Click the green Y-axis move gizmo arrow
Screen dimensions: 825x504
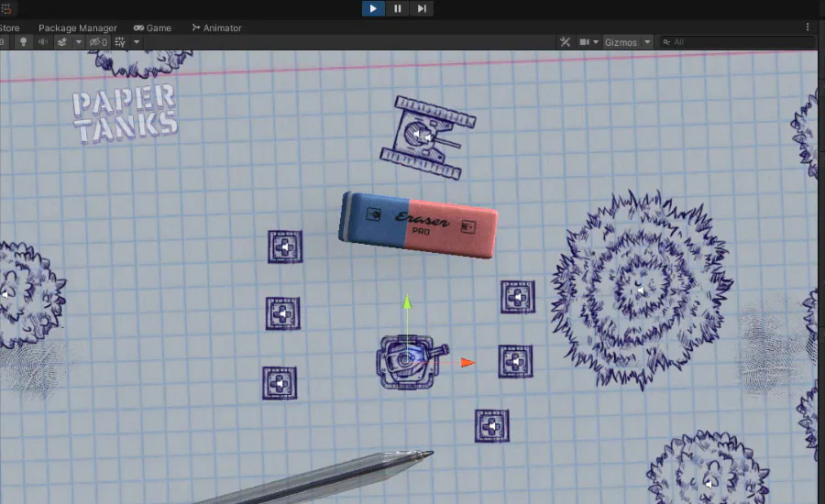pos(407,303)
